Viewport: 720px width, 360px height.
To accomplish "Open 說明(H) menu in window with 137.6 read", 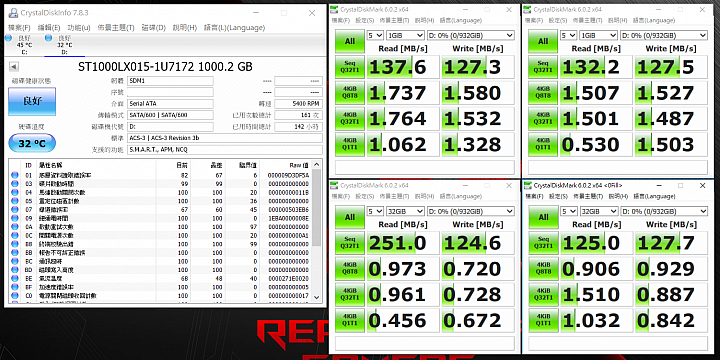I will tap(424, 20).
